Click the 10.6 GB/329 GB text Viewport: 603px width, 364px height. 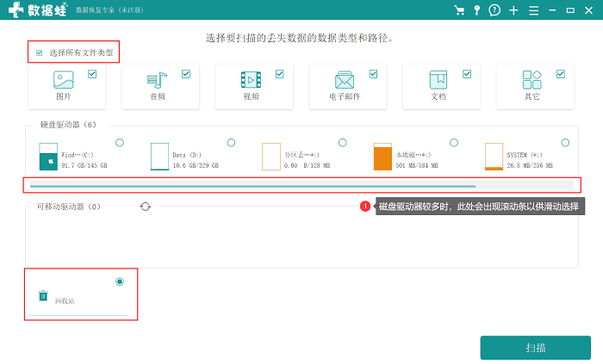click(x=196, y=165)
